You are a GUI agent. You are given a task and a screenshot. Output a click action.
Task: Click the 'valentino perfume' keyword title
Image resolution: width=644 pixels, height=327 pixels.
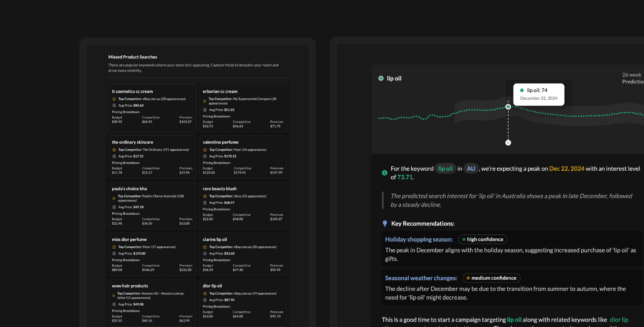tap(221, 142)
